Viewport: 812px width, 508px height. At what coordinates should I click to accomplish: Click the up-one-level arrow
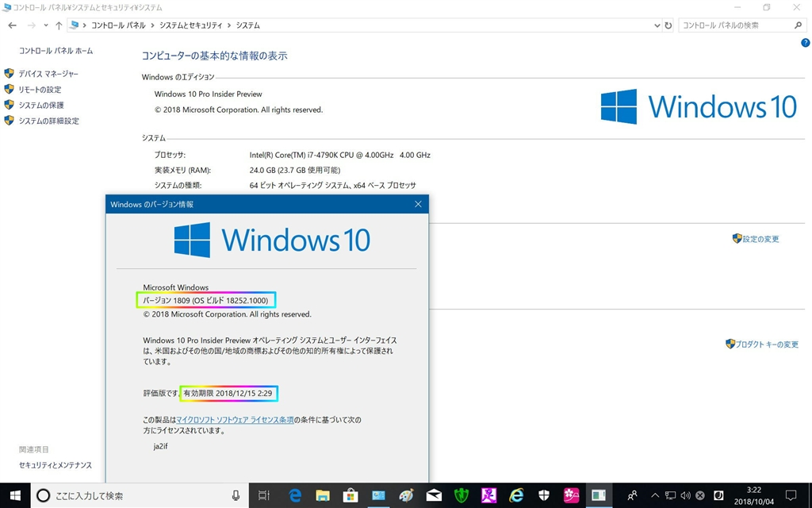click(59, 25)
